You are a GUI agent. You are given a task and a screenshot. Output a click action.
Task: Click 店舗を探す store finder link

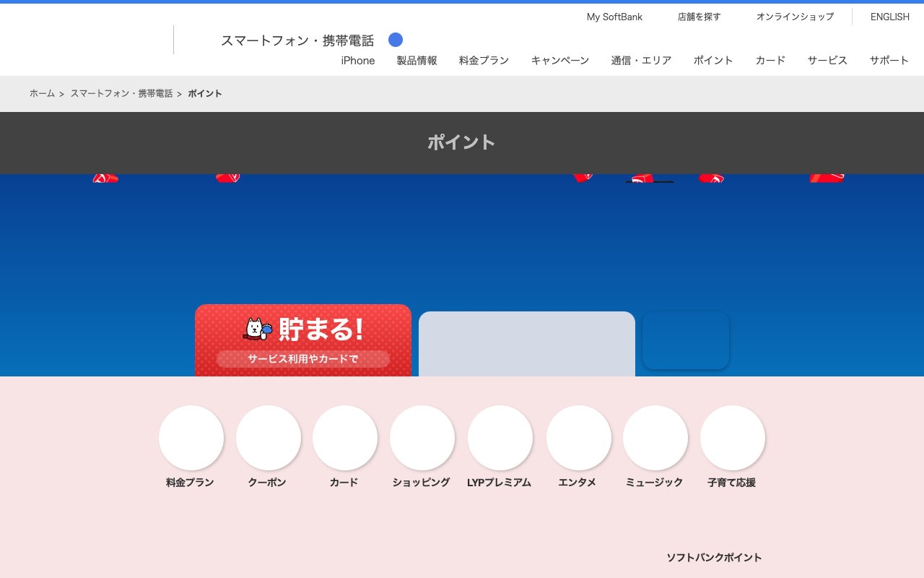click(699, 17)
